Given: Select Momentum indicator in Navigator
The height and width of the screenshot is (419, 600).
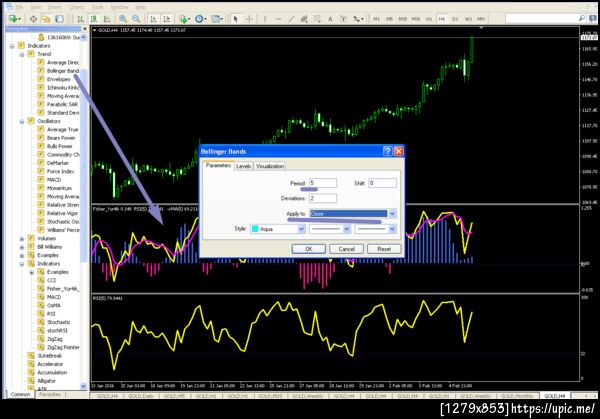Looking at the screenshot, I should [x=59, y=188].
